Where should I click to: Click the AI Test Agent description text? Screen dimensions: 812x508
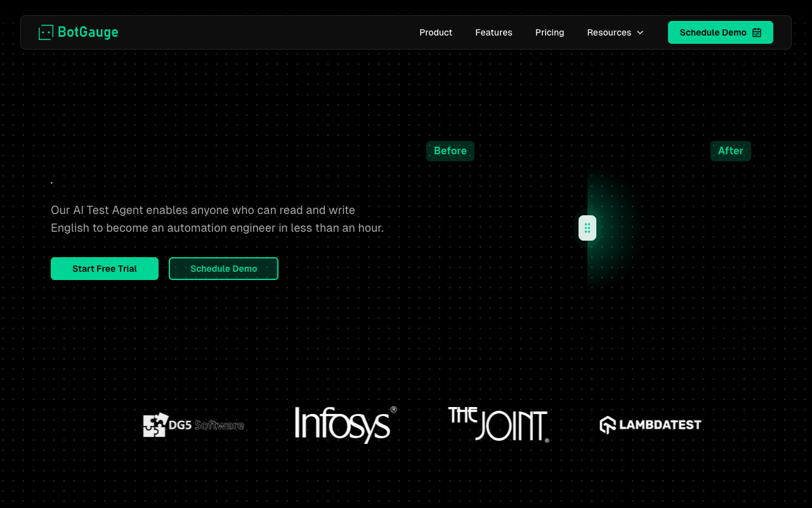coord(217,219)
